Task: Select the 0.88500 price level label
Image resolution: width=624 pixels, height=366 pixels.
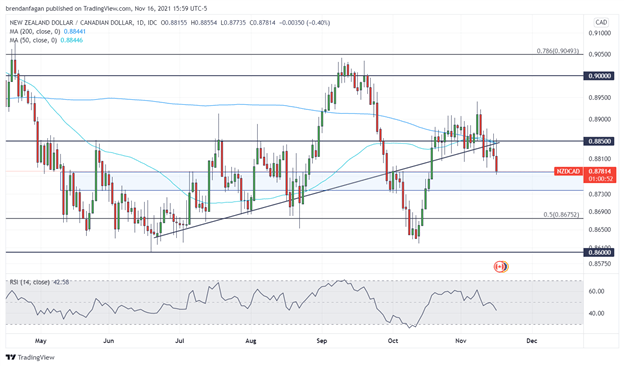Action: point(599,141)
